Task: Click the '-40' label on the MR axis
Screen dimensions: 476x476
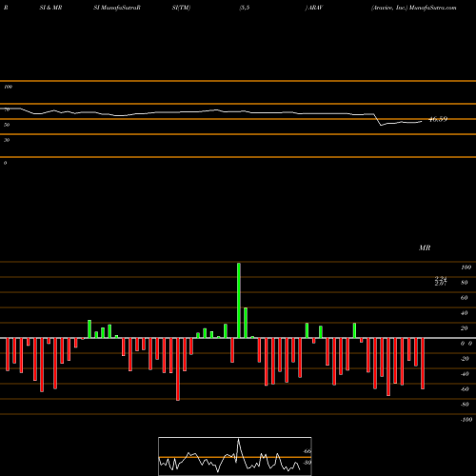Action: pyautogui.click(x=465, y=374)
